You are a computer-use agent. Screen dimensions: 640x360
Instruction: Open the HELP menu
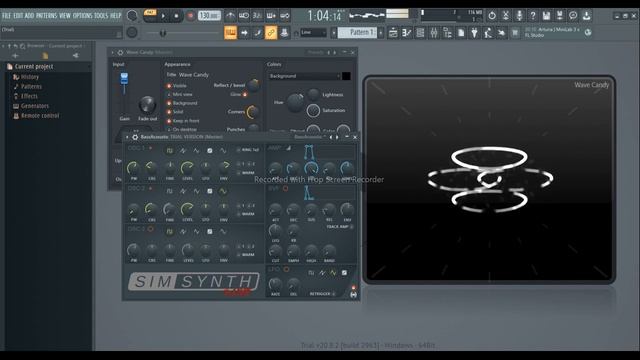116,16
